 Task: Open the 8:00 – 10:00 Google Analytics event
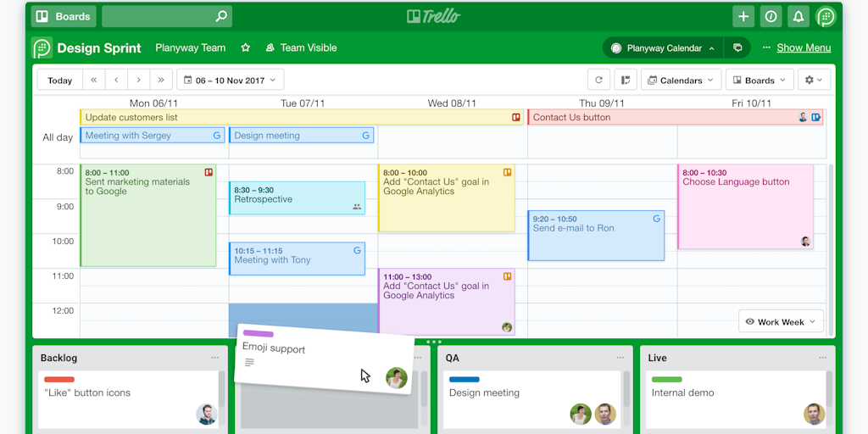point(446,198)
